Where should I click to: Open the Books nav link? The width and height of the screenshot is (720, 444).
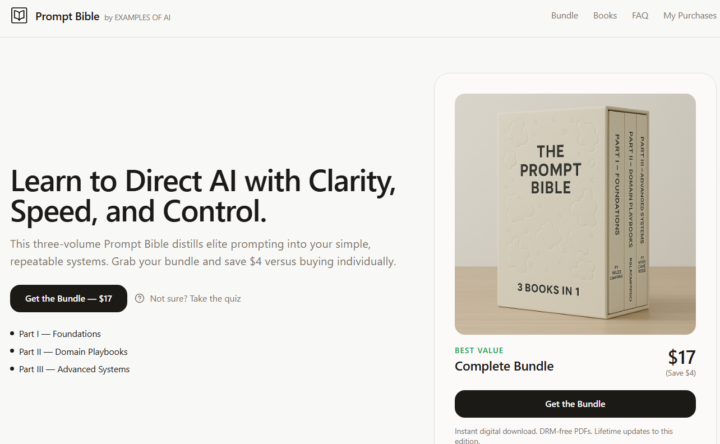605,16
